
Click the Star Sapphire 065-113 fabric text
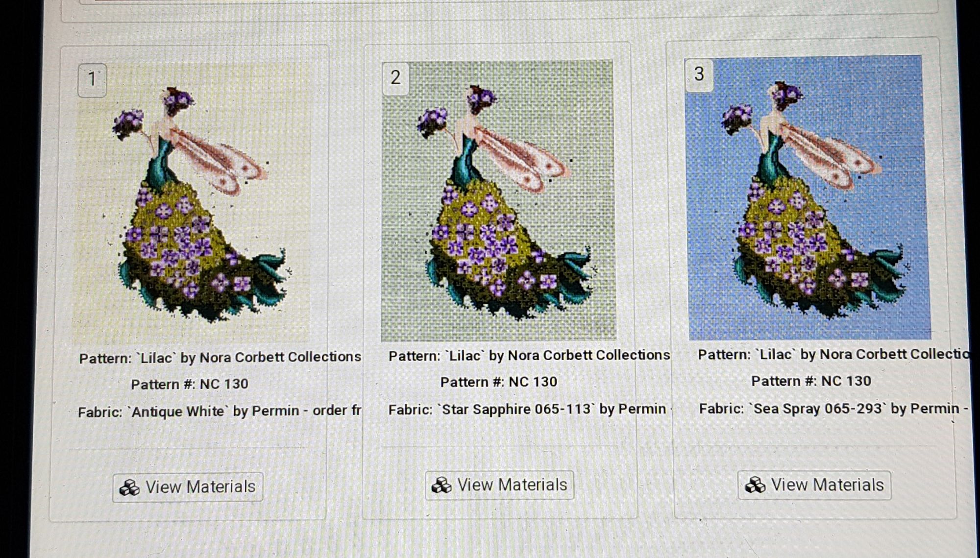coord(527,409)
